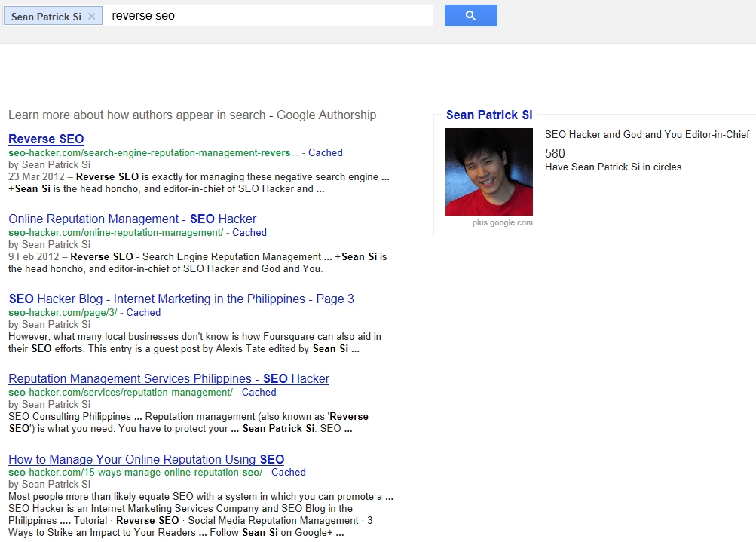This screenshot has width=756, height=542.
Task: Open Cached link for 15-ways-manage-online-reputation result
Action: [289, 472]
